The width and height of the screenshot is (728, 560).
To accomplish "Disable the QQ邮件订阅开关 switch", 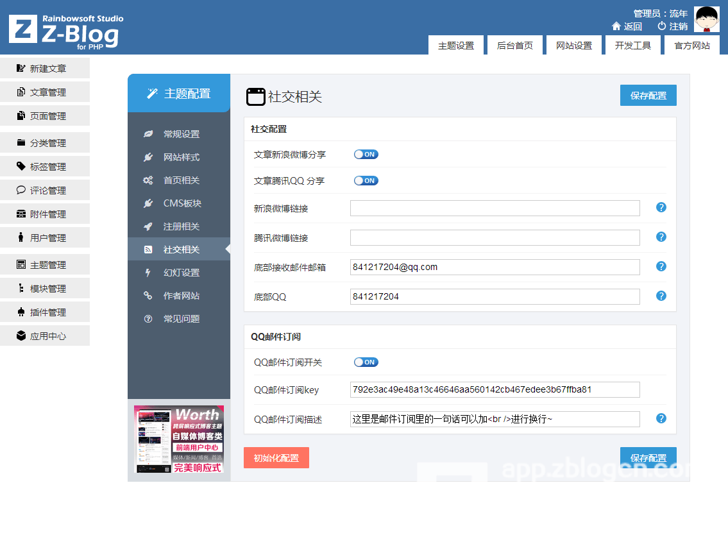I will click(x=366, y=362).
